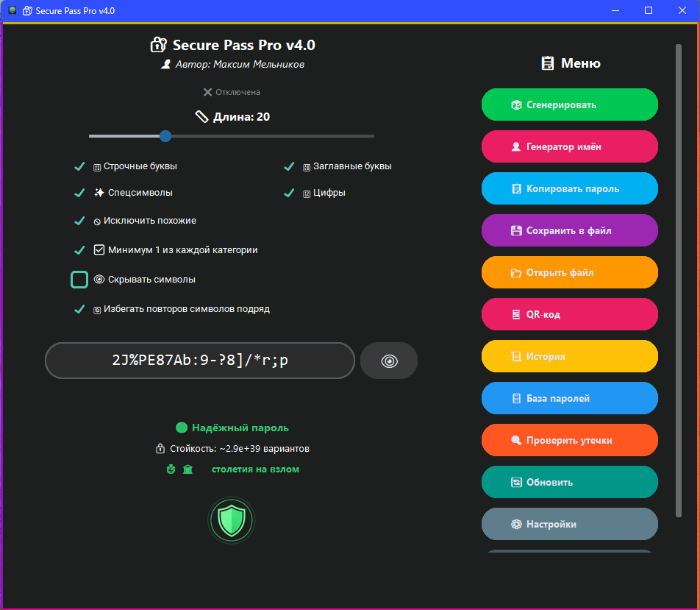Screen dimensions: 700x610
Task: Enable the Скрывать символы checkbox
Action: click(x=79, y=280)
